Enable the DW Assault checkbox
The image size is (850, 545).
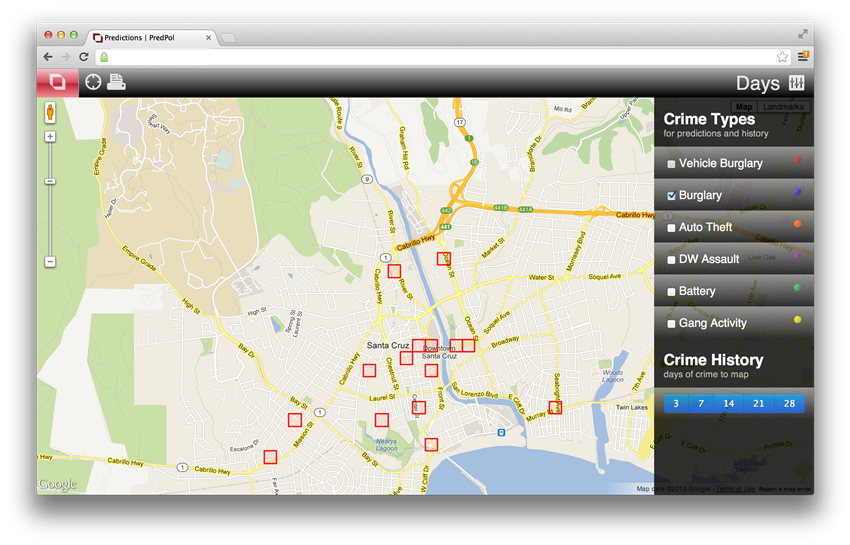[671, 260]
